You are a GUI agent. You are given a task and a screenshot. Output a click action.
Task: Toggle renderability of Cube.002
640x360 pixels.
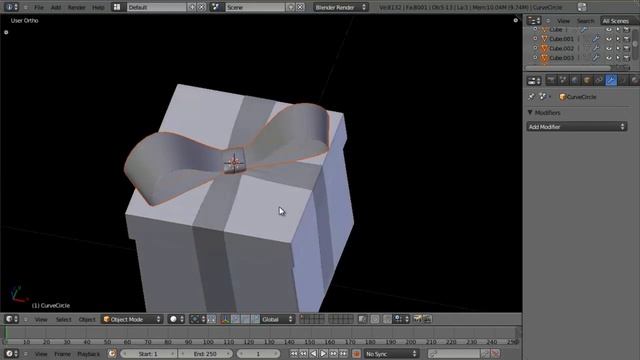(x=627, y=48)
